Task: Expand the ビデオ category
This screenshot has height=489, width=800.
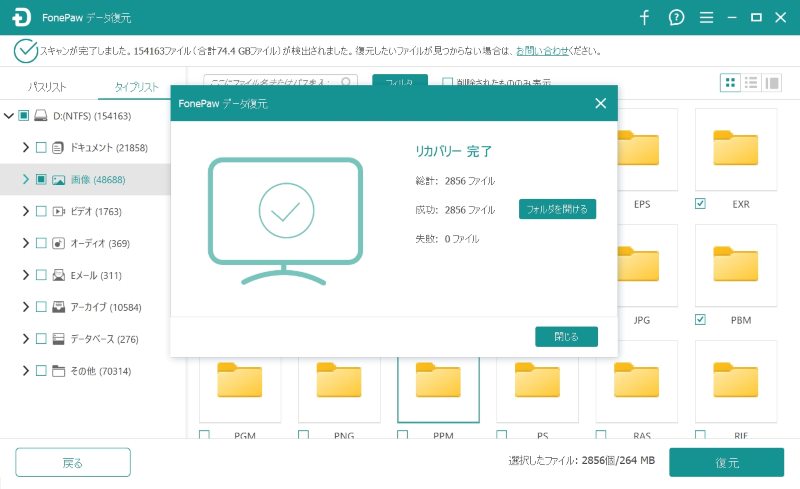Action: tap(26, 211)
